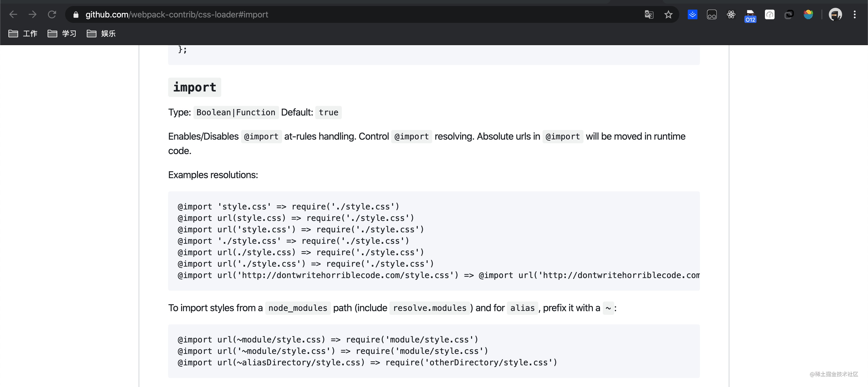Viewport: 868px width, 387px height.
Task: Open the 工作 bookmarks folder
Action: [23, 33]
